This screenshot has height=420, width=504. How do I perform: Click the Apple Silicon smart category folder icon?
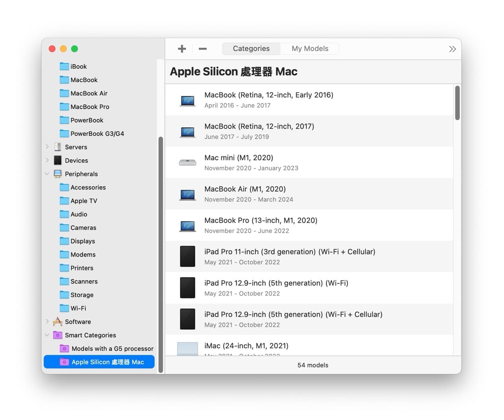64,362
